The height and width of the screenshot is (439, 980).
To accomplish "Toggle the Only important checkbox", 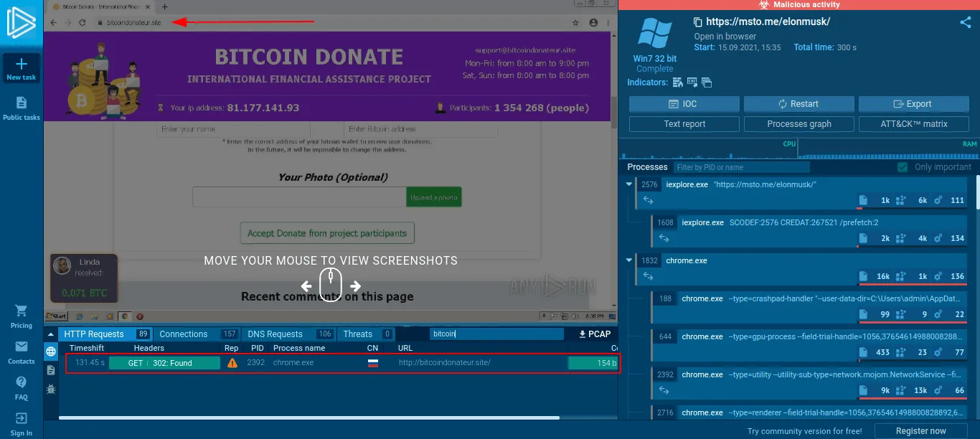I will 903,167.
